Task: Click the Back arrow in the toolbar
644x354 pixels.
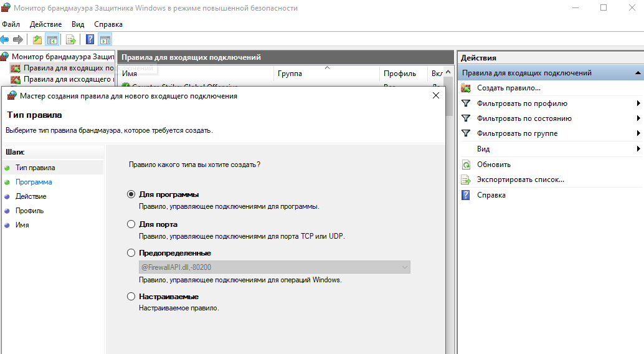Action: [5, 39]
